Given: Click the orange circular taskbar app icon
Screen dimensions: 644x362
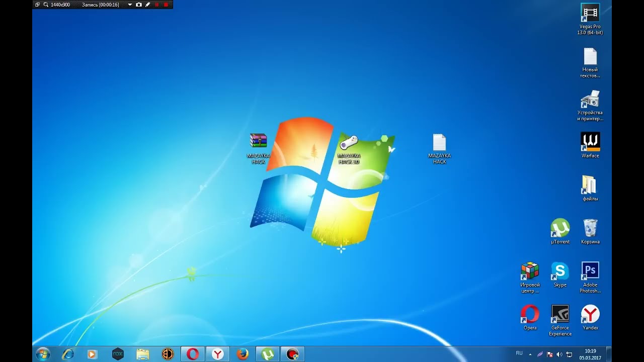Looking at the screenshot, I should [x=168, y=354].
